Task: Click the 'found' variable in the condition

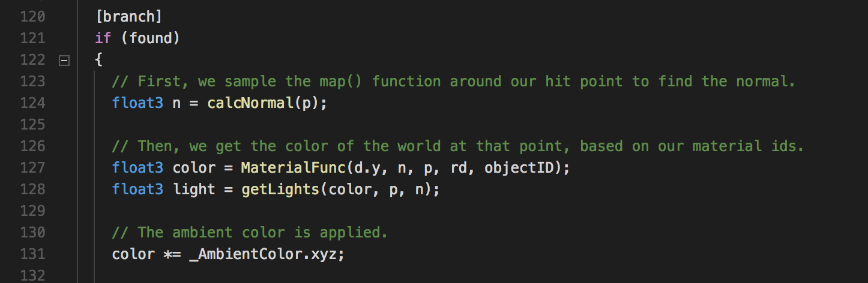Action: tap(150, 38)
